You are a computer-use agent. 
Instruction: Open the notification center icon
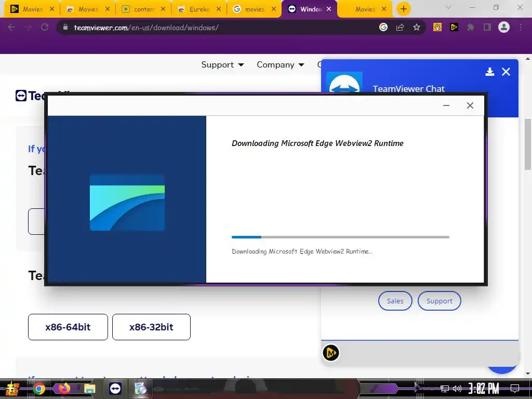click(x=515, y=389)
